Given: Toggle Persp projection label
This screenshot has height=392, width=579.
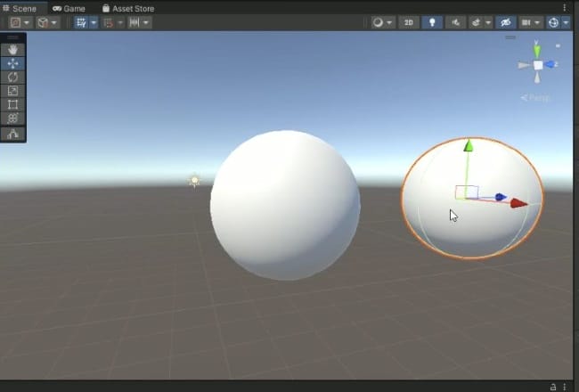Looking at the screenshot, I should (x=535, y=98).
